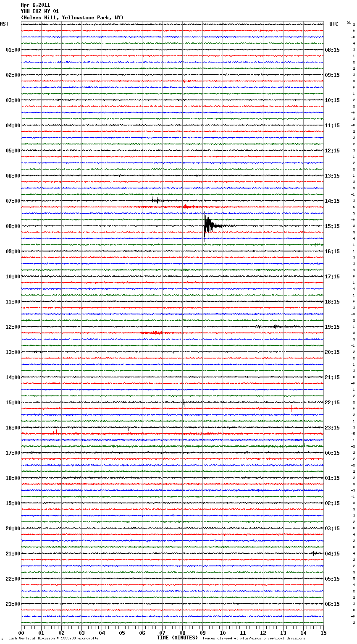357x644 pixels.
Task: Click the station name 'Holmes Hill, Yellowstone Park, WY'
Action: (x=72, y=18)
